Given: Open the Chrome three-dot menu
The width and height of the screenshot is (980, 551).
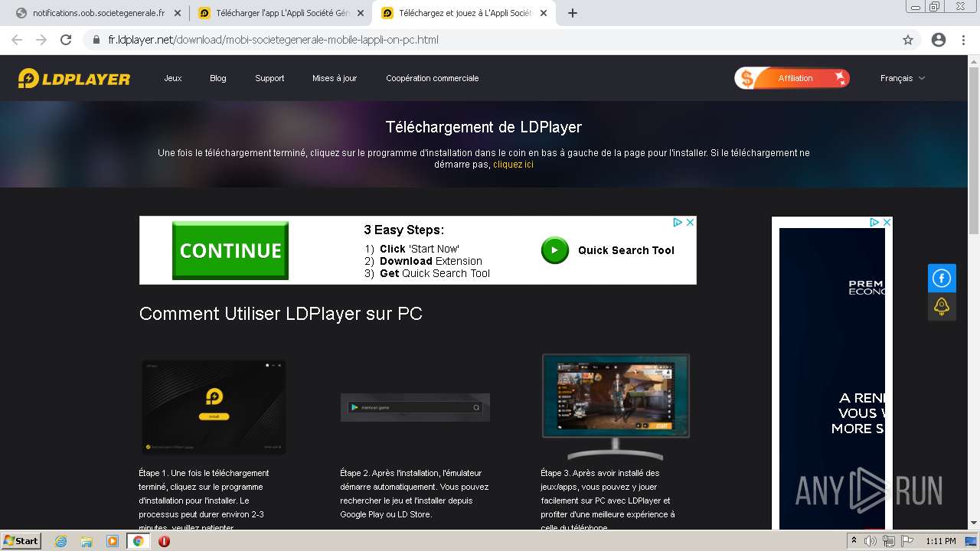Looking at the screenshot, I should [963, 40].
